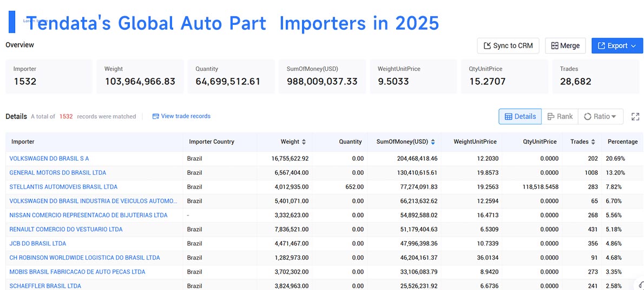Open importer STELLANTIS AUTOMOVEIS BRASIL LTDA
644x290 pixels.
[x=63, y=187]
